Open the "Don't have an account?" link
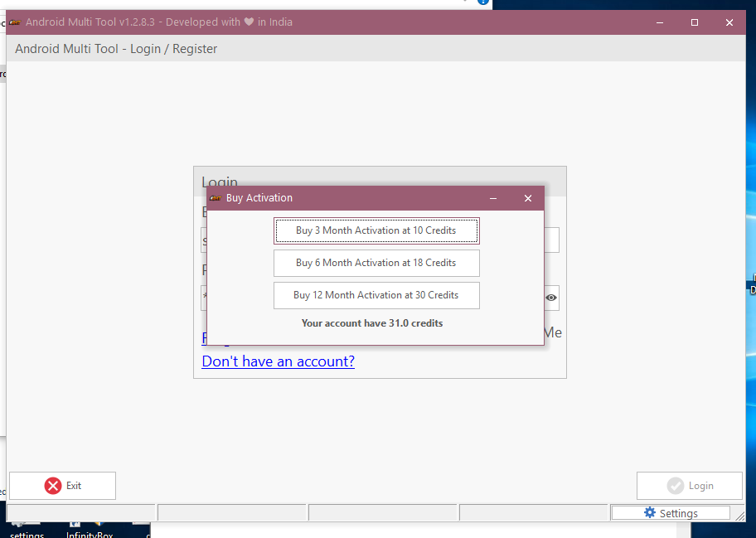The image size is (756, 538). click(278, 361)
